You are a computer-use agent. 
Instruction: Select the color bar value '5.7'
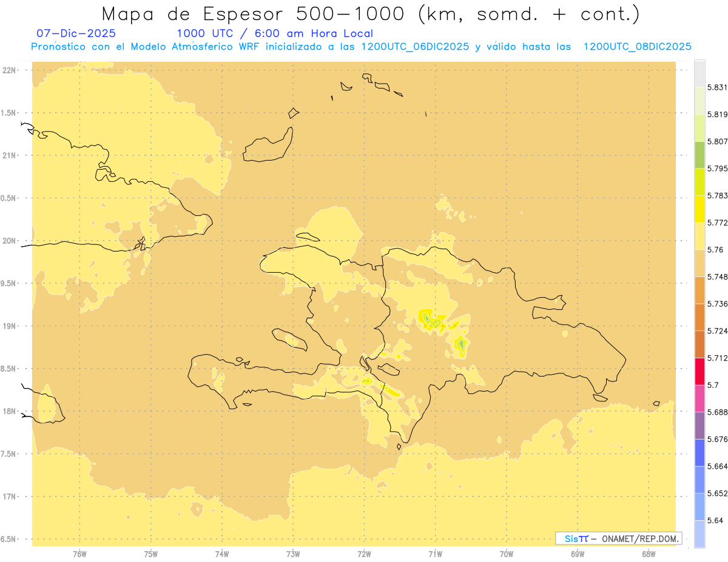(713, 385)
